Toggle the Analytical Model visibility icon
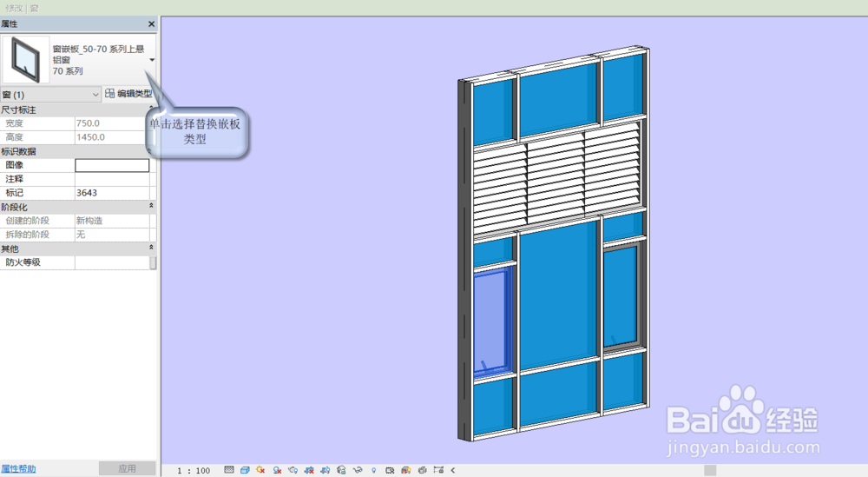The image size is (868, 477). [x=405, y=470]
